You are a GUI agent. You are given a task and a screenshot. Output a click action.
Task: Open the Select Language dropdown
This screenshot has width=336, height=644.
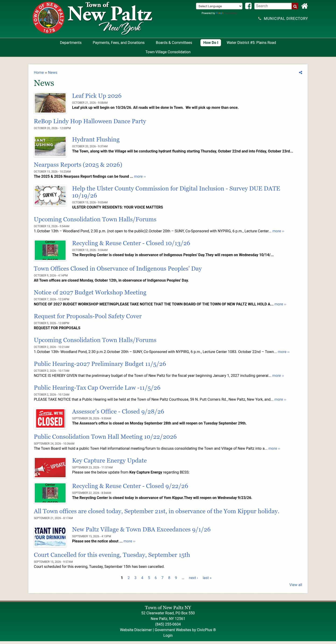pyautogui.click(x=219, y=6)
